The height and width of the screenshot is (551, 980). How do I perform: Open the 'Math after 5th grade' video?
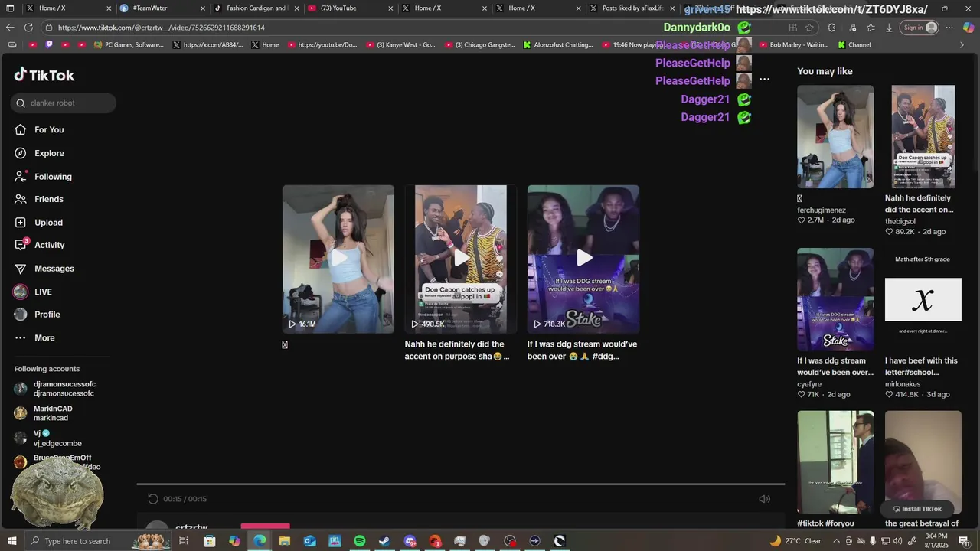923,299
